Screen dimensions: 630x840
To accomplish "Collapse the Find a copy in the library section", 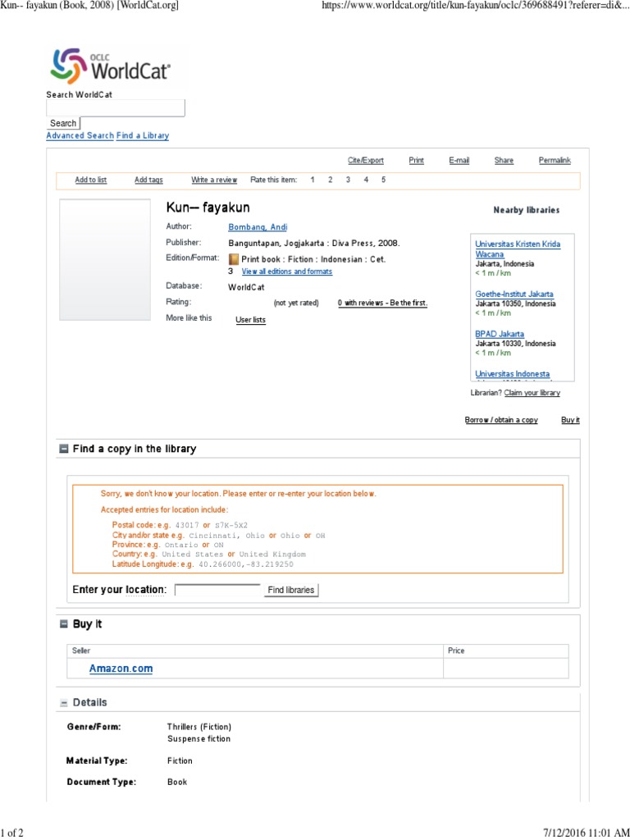I will point(64,450).
